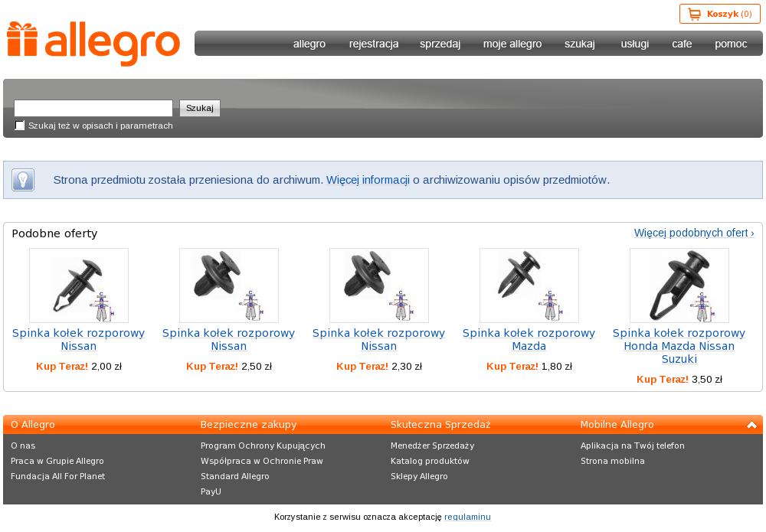Open Aplikacja na Twój telefon link

[x=633, y=446]
